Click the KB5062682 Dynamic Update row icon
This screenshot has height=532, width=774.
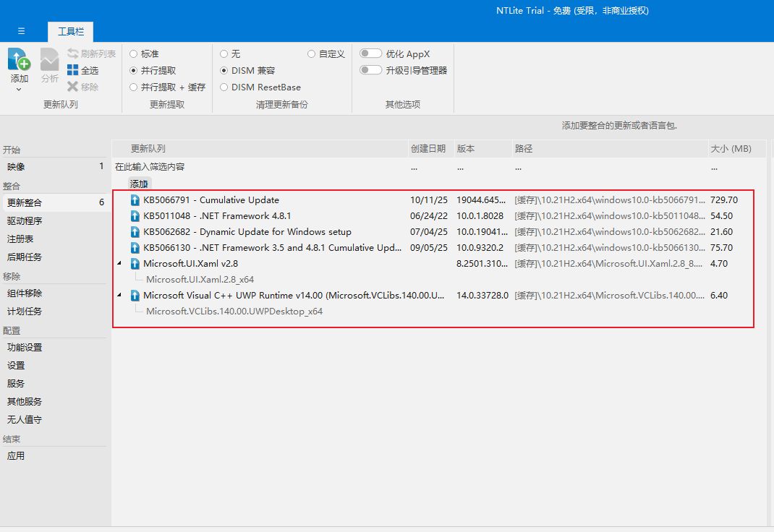point(135,232)
